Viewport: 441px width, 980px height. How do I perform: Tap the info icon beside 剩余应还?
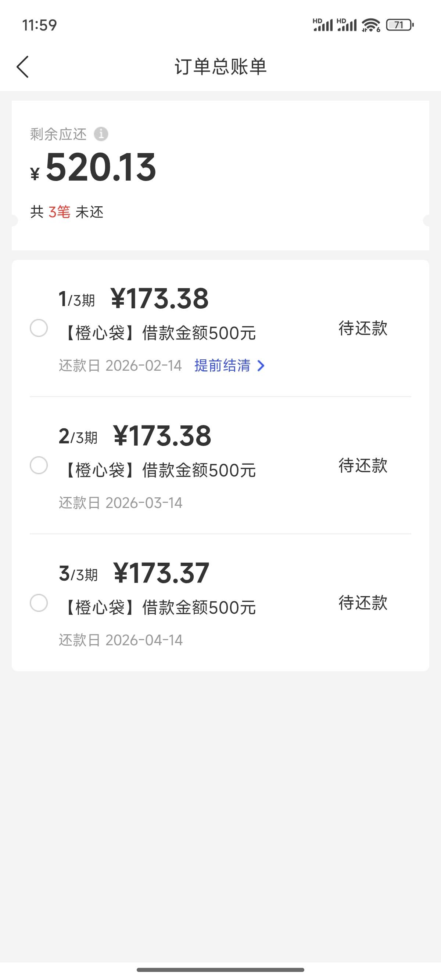click(x=101, y=134)
